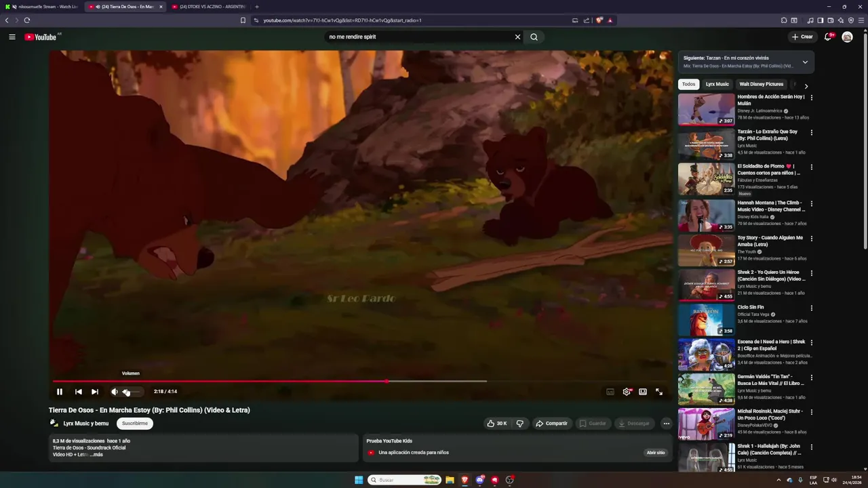Viewport: 868px width, 488px height.
Task: Mute the video with speaker icon
Action: tap(115, 392)
